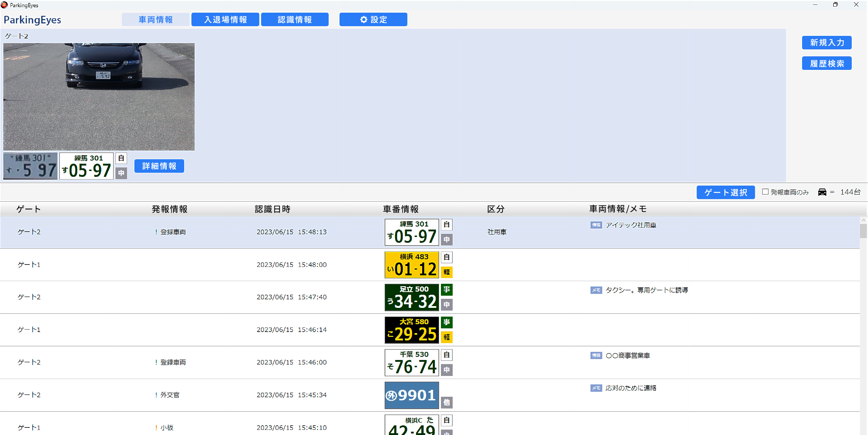The width and height of the screenshot is (868, 435).
Task: Enable the 発報車両のみ checkbox
Action: 765,192
